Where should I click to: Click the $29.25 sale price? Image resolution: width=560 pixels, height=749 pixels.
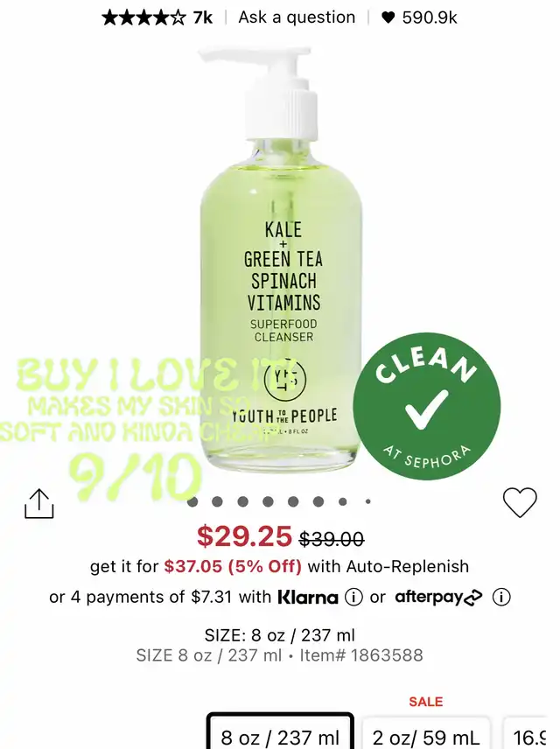[244, 536]
